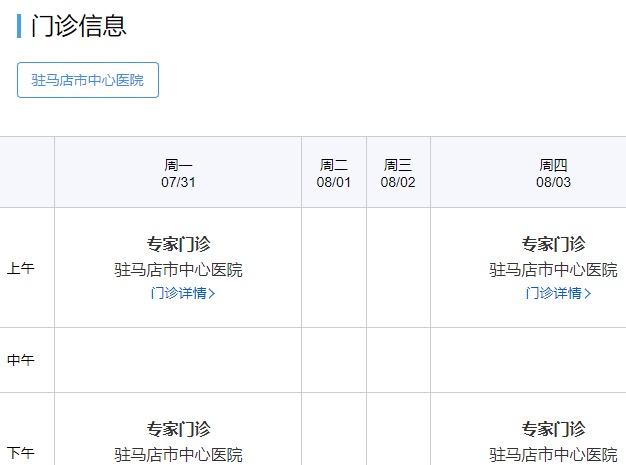Select the 周四 08/03 column header

553,173
